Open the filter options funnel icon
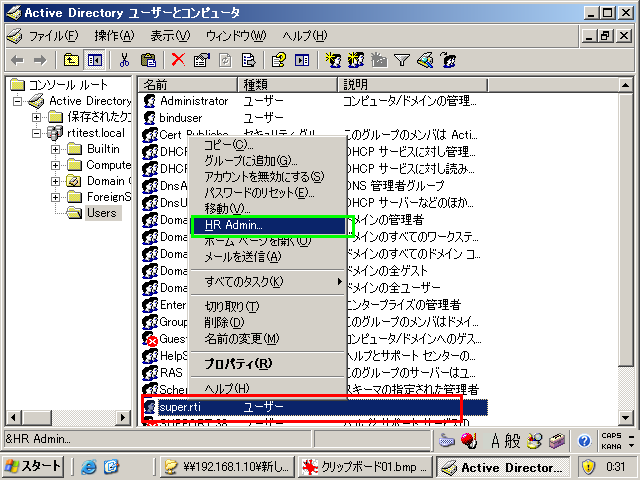 pyautogui.click(x=402, y=60)
